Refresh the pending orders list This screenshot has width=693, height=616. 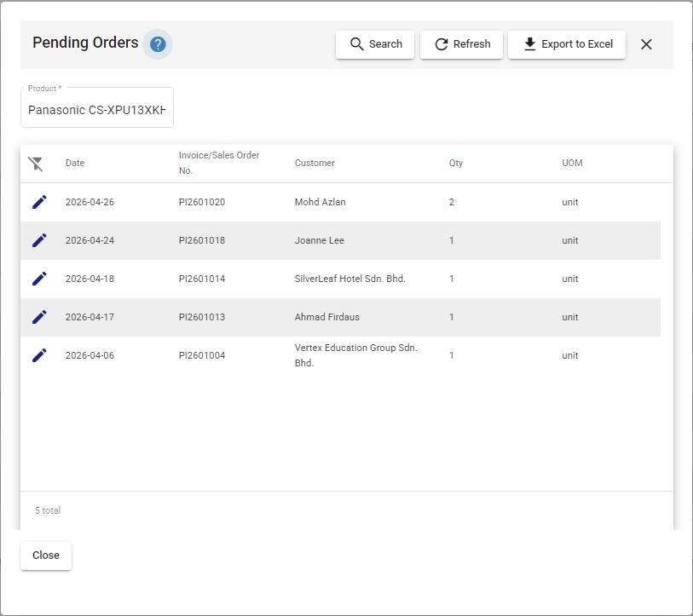coord(461,44)
